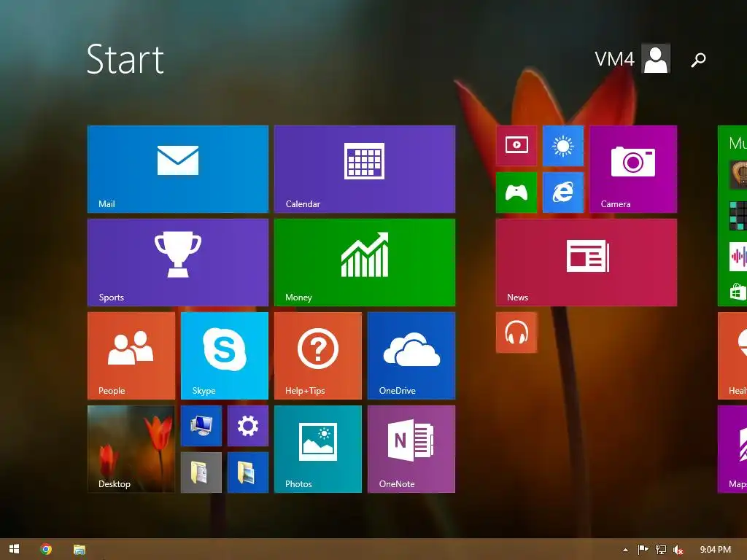Open the Money tile
This screenshot has width=747, height=560.
pos(365,262)
